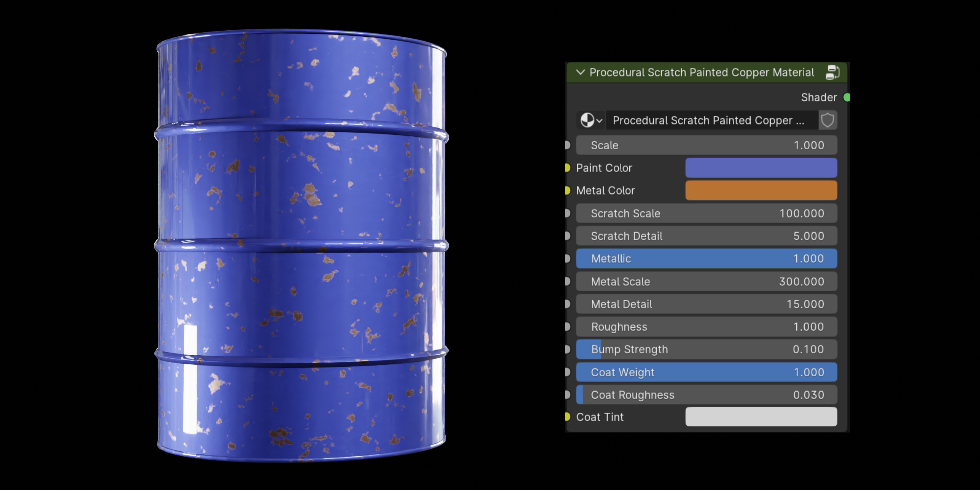Rename the material in its name field
This screenshot has width=980, height=490.
[708, 120]
